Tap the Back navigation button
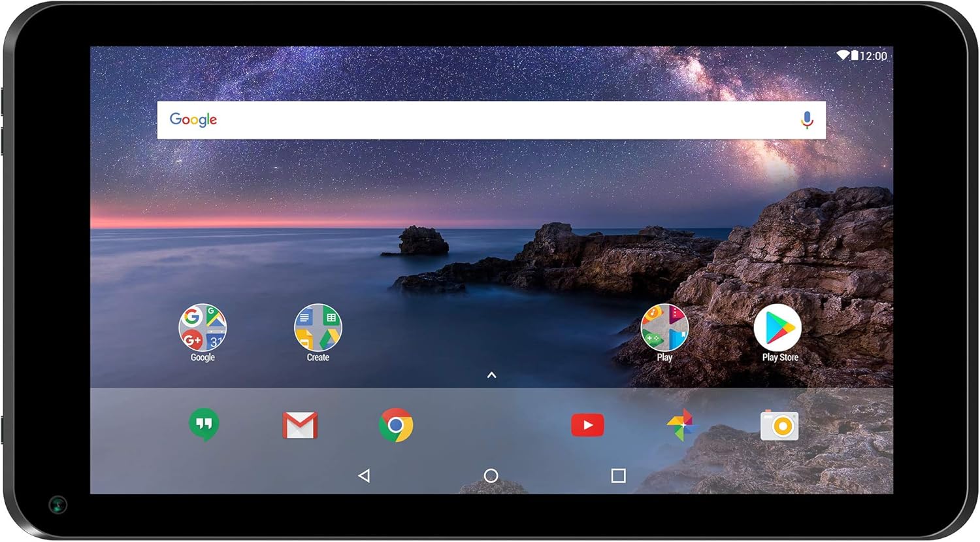The height and width of the screenshot is (542, 980). (x=365, y=475)
